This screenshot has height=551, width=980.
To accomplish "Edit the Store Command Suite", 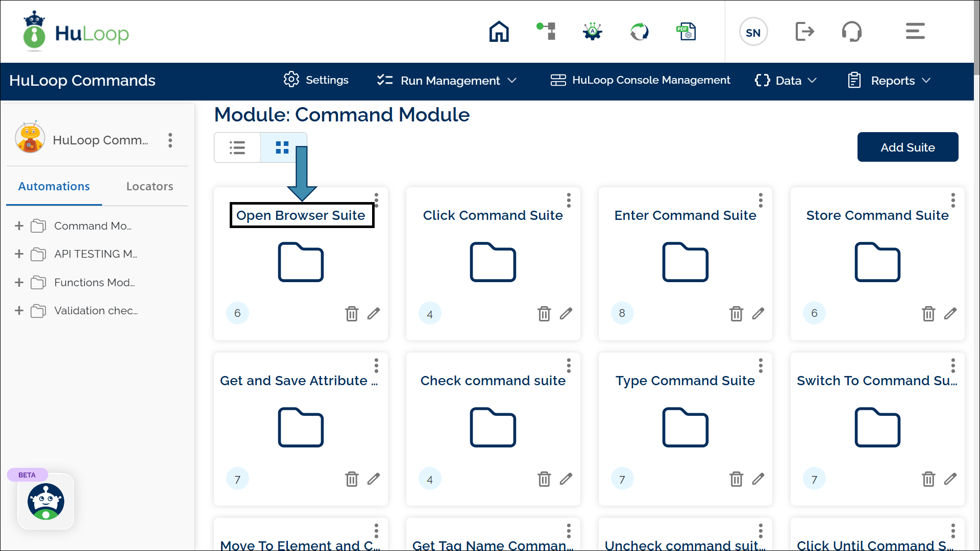I will [950, 313].
